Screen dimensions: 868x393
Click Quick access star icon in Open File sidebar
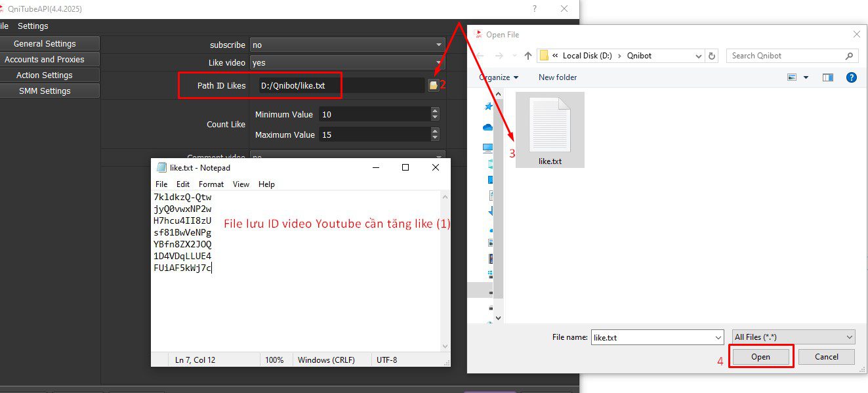click(487, 106)
